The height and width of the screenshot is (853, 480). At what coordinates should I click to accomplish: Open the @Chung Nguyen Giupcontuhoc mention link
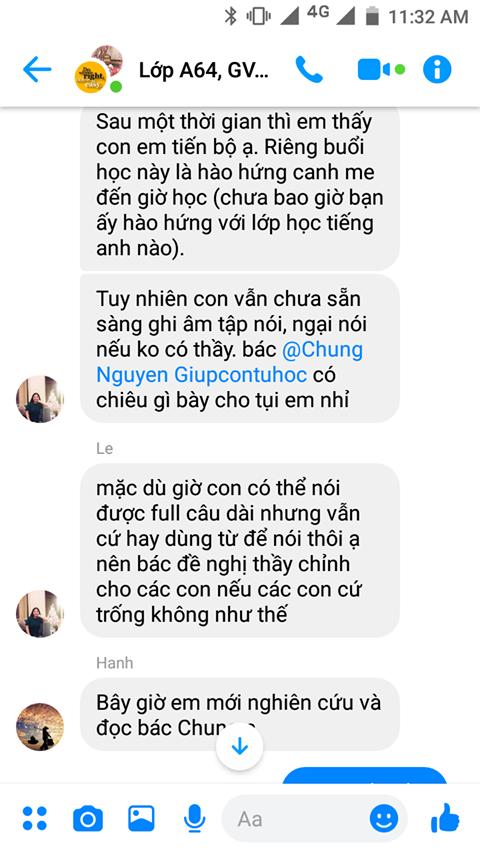[230, 362]
